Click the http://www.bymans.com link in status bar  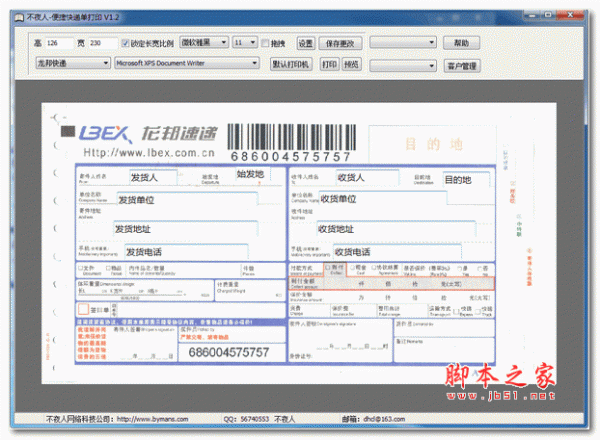[x=152, y=419]
